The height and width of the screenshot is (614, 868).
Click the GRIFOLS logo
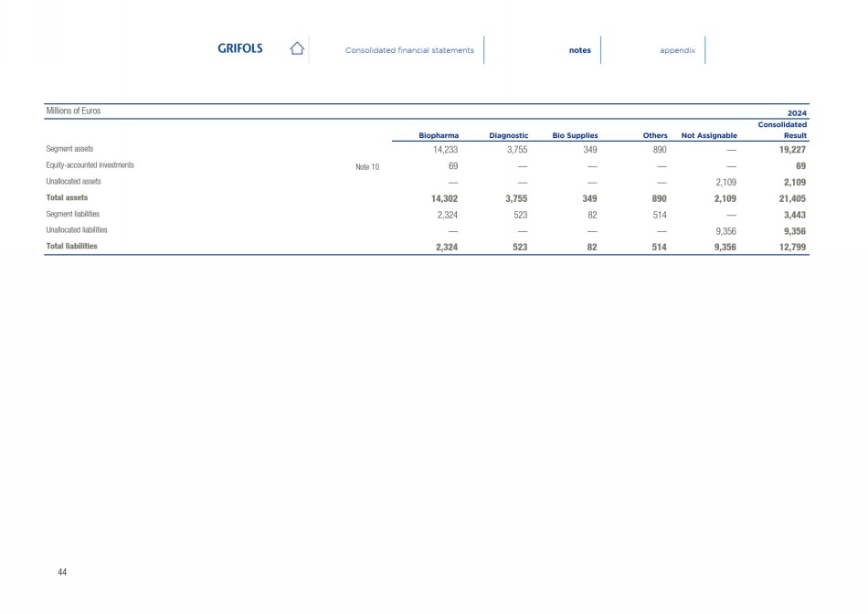tap(239, 49)
